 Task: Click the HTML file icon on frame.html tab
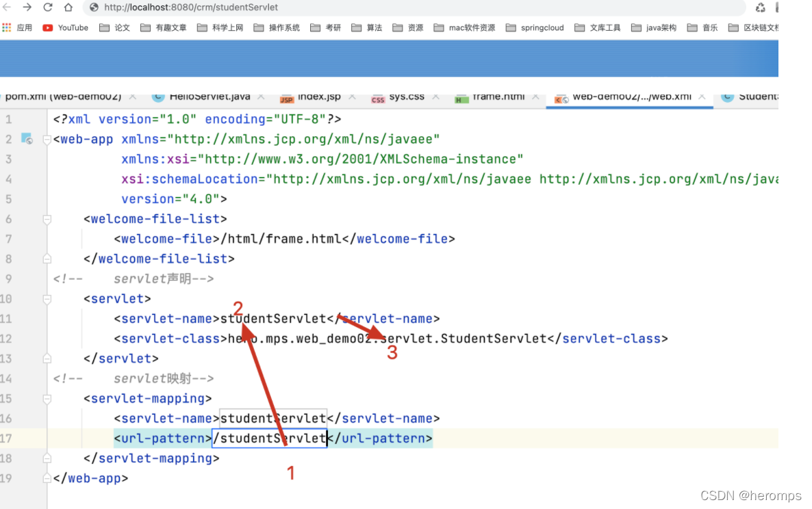461,99
